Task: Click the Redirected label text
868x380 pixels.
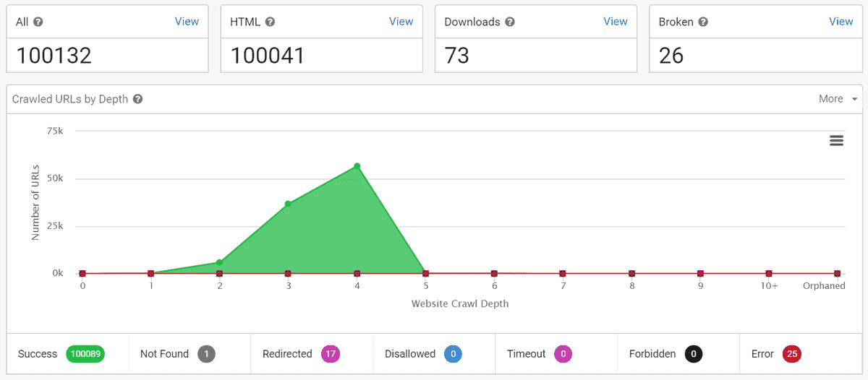Action: (x=287, y=354)
